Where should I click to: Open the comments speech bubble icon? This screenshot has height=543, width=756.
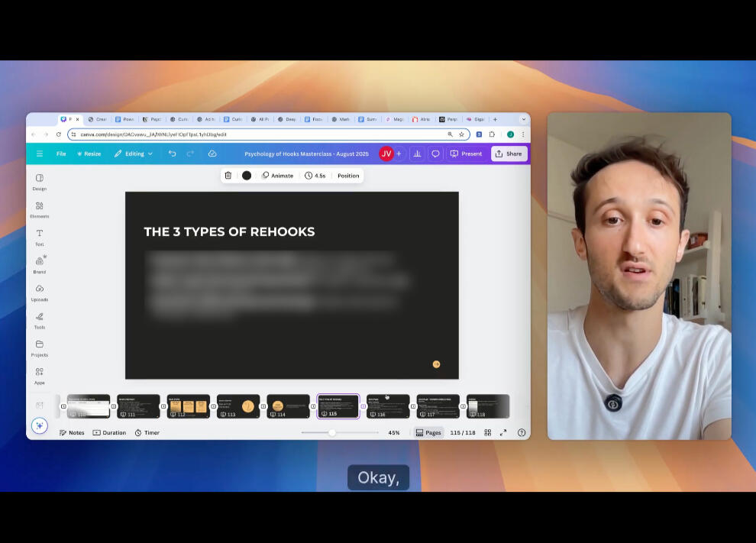(435, 154)
